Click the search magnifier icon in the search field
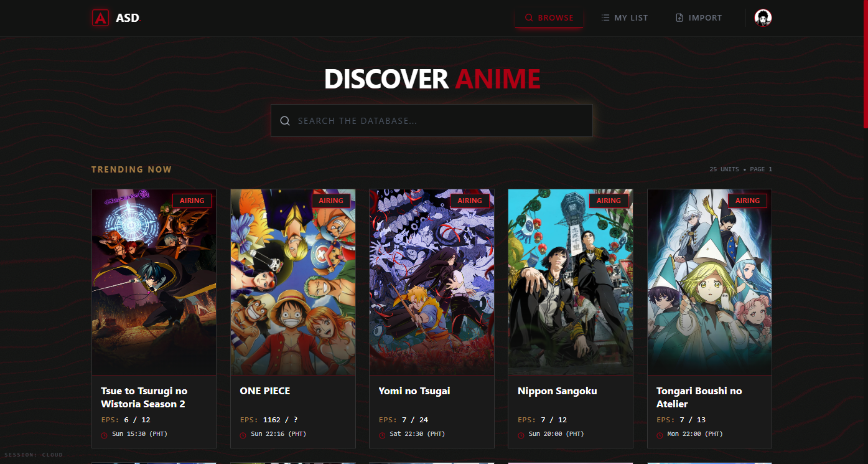 (285, 121)
